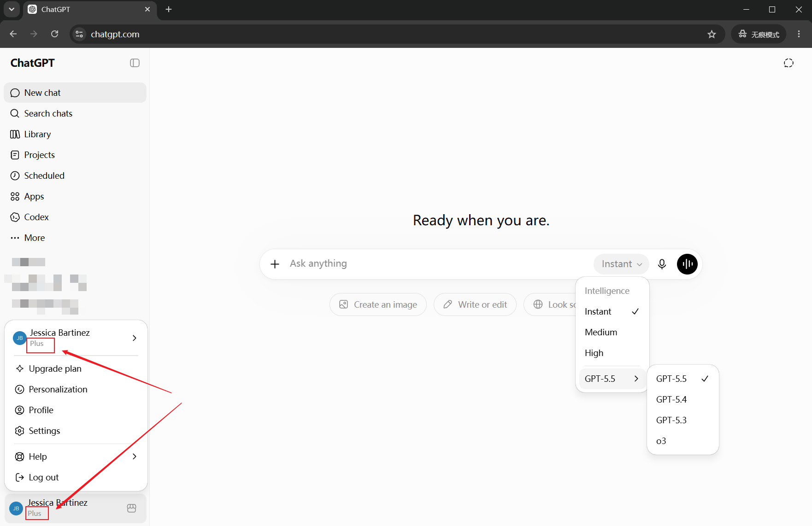Click the Settings gear icon
Viewport: 812px width, 526px height.
tap(20, 431)
